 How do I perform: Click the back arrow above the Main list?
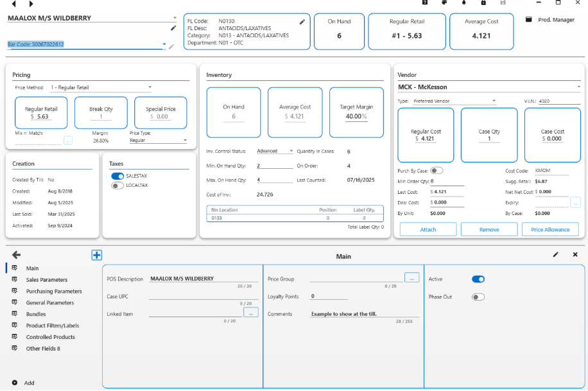tap(16, 255)
